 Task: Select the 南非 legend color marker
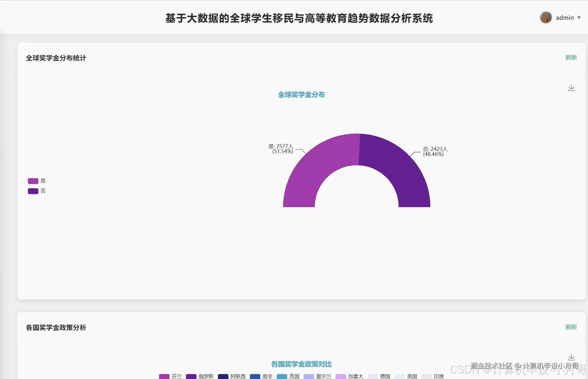(x=255, y=376)
